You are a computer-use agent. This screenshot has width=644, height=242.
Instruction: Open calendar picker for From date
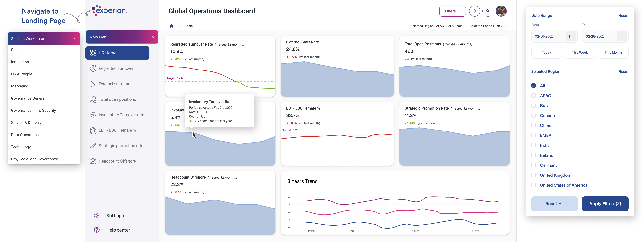(571, 36)
